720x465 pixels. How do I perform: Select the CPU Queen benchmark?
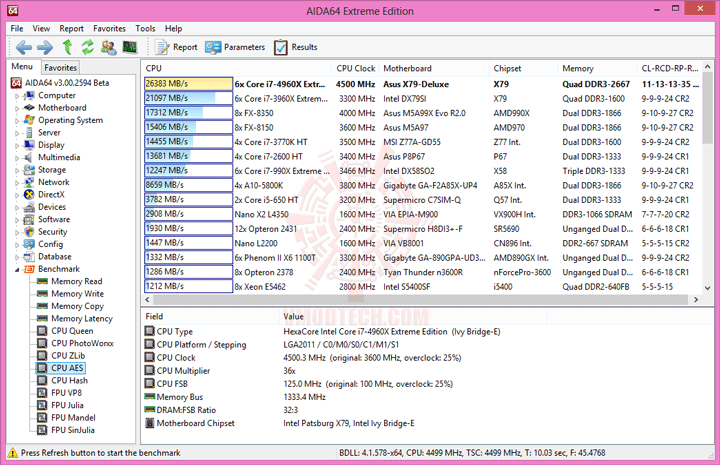click(72, 331)
